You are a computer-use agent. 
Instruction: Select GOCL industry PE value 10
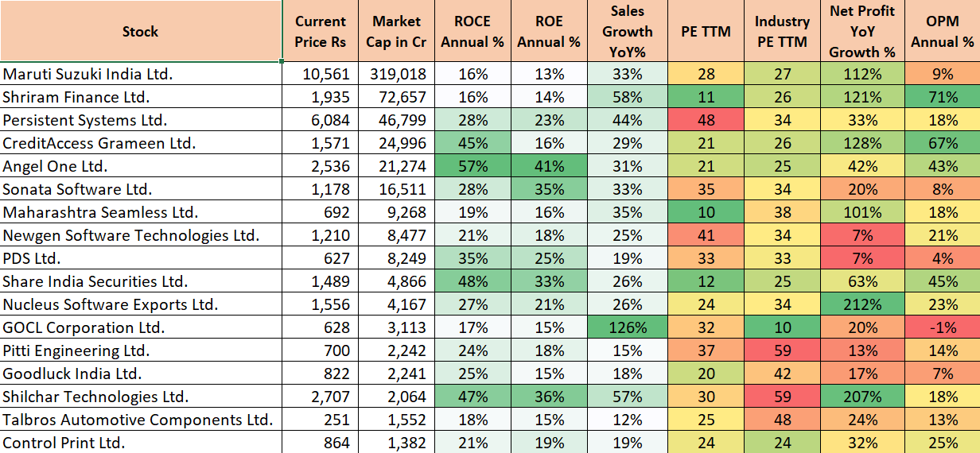[x=783, y=328]
